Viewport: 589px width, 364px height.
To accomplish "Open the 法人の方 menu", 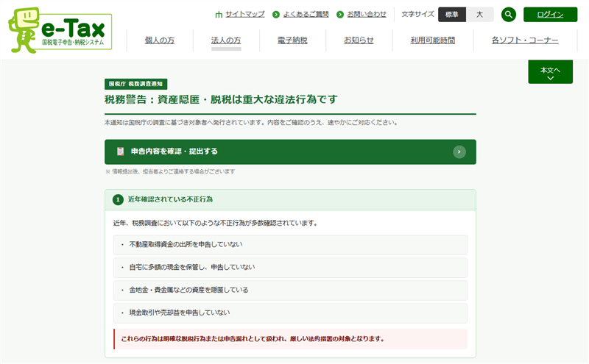I will click(x=226, y=40).
